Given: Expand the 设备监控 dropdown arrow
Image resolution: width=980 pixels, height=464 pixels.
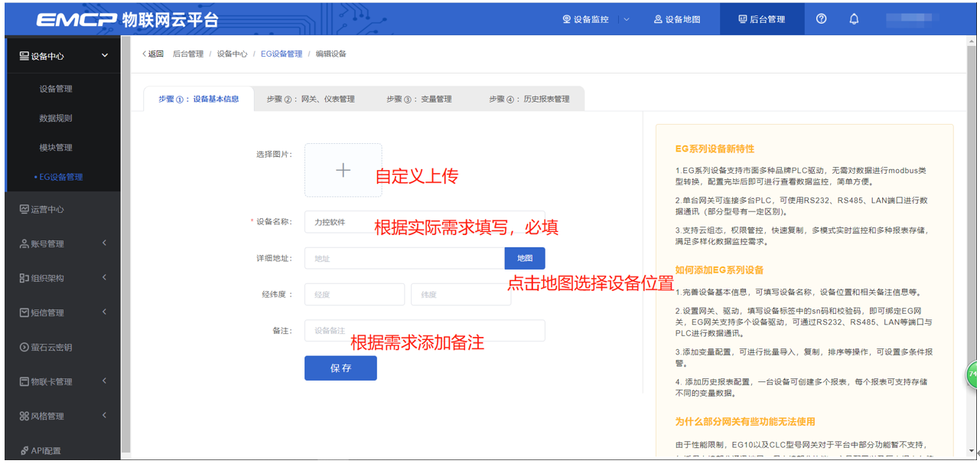Looking at the screenshot, I should 627,20.
